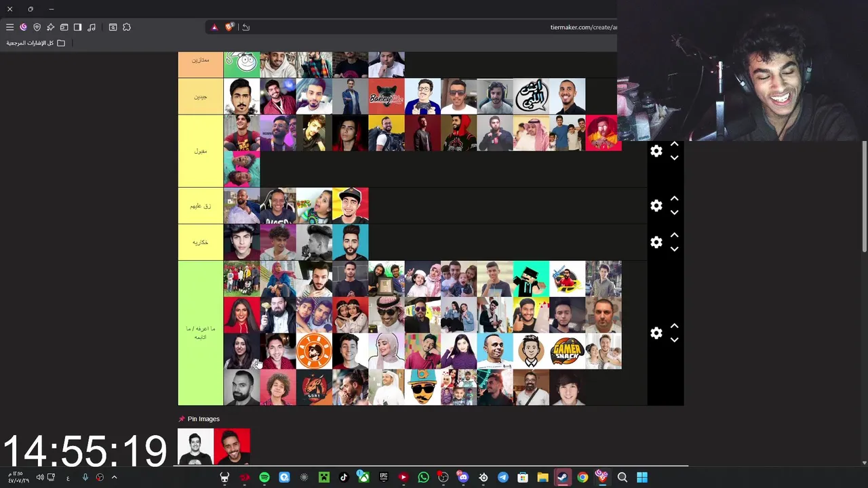This screenshot has height=488, width=868.
Task: Click the purple swirl icon in browser toolbar
Action: tap(23, 27)
